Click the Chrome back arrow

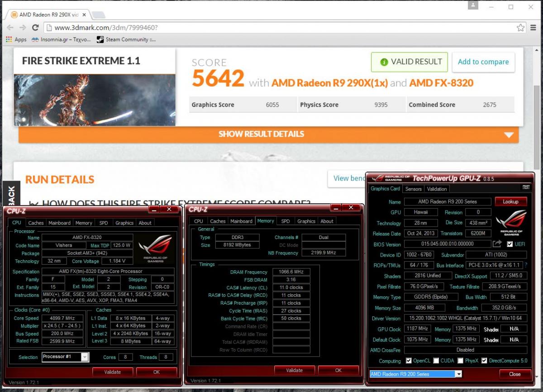pos(10,28)
